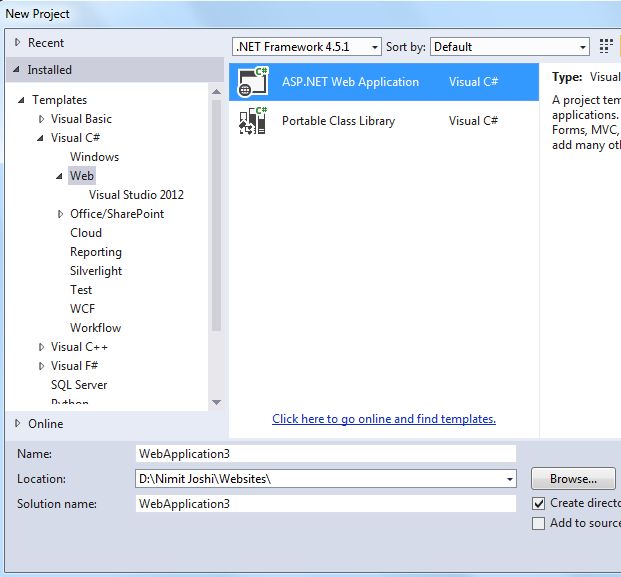Expand the Visual C++ node arrow
The height and width of the screenshot is (577, 621).
click(41, 347)
